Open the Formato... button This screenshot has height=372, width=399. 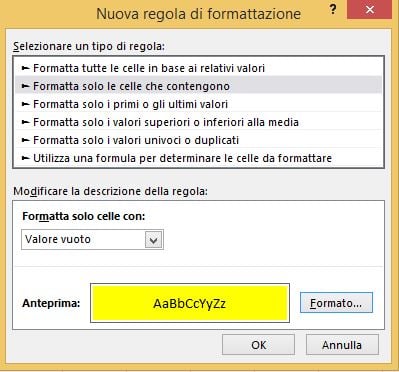[336, 303]
